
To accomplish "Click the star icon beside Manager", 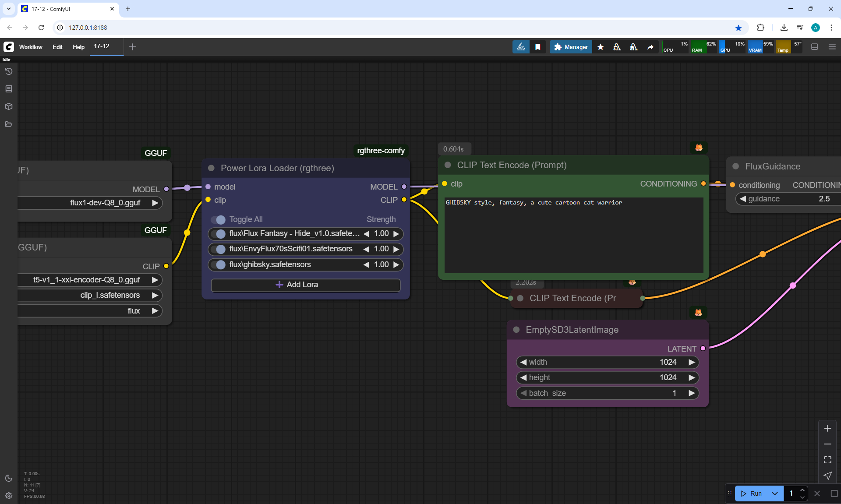I will click(x=601, y=47).
